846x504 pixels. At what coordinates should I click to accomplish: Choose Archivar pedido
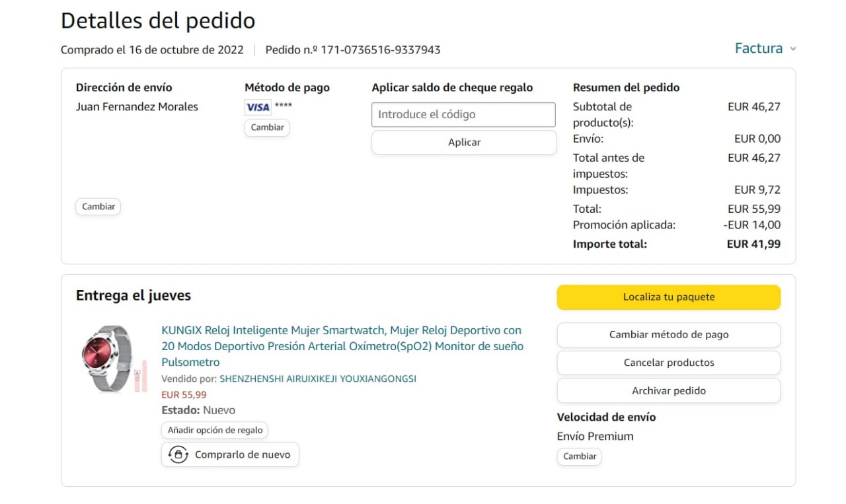pos(668,391)
